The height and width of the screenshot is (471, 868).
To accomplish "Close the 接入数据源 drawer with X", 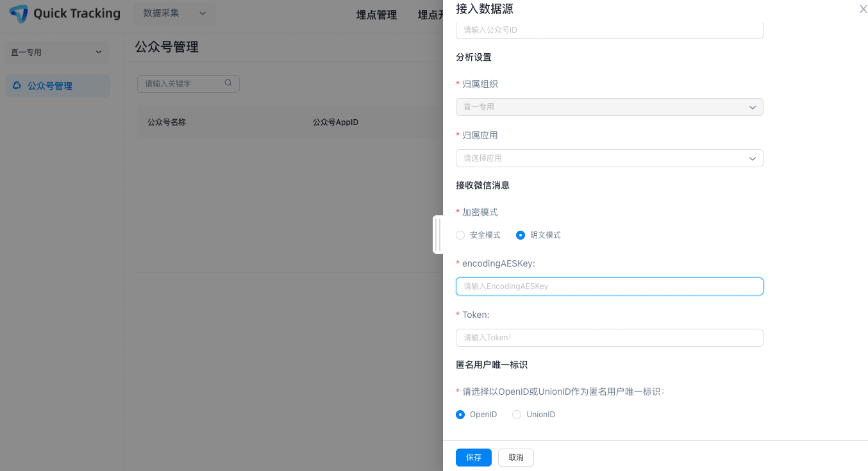I will coord(863,9).
